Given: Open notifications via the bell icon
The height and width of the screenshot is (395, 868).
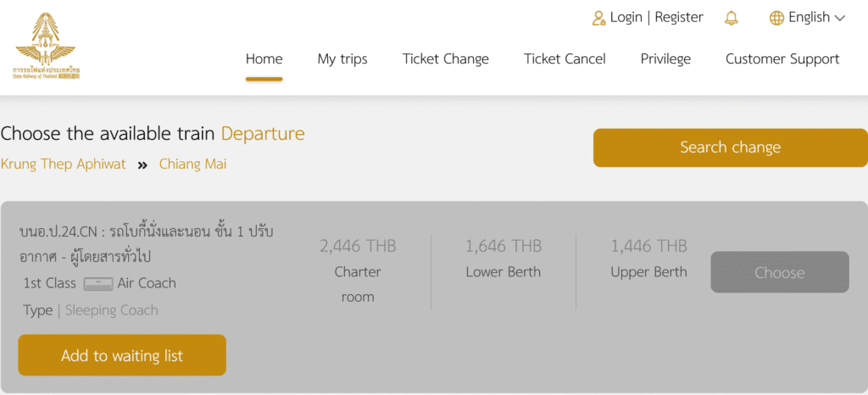Looking at the screenshot, I should (x=731, y=18).
